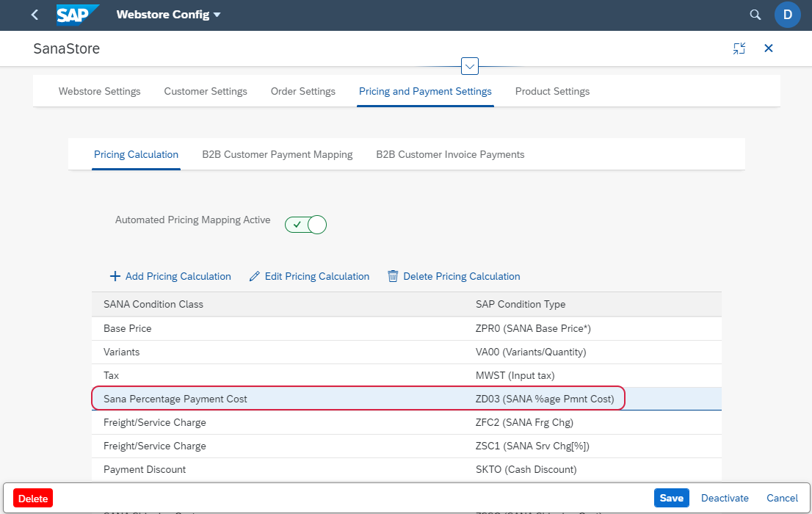Select the Sana Percentage Payment Cost row
Viewport: 812px width, 514px height.
click(407, 399)
